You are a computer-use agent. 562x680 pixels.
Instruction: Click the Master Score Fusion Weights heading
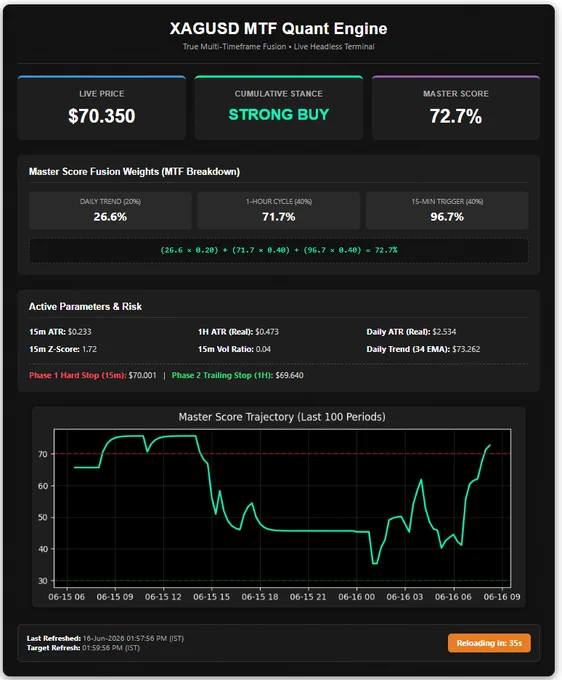134,172
